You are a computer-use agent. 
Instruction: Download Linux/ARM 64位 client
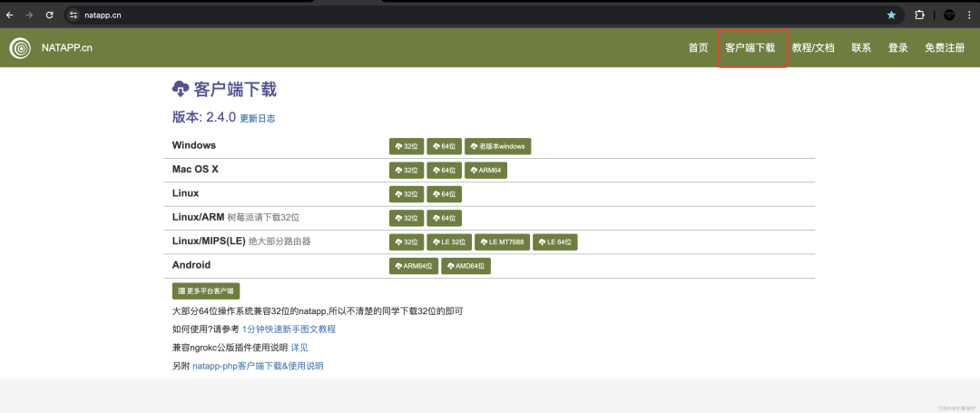pyautogui.click(x=444, y=218)
